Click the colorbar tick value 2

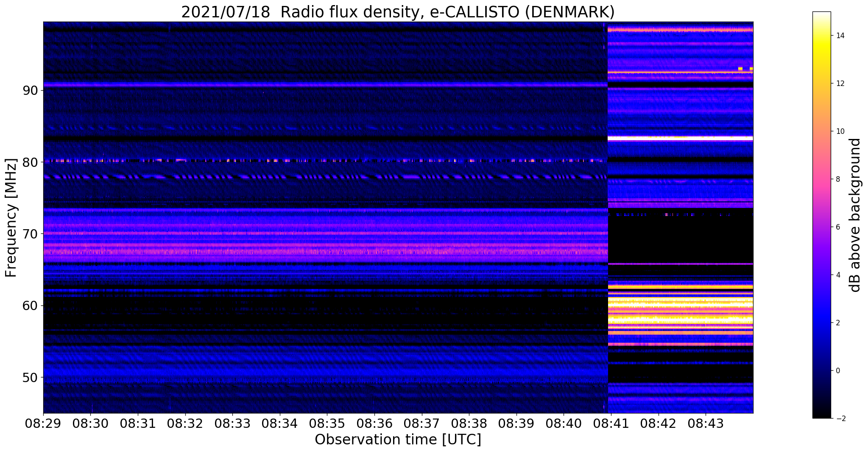pos(837,323)
